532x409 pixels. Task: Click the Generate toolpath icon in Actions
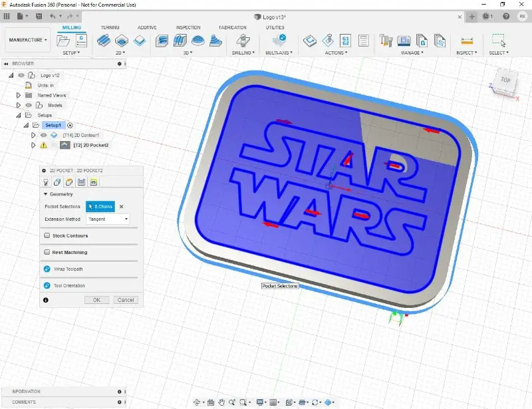coord(310,41)
